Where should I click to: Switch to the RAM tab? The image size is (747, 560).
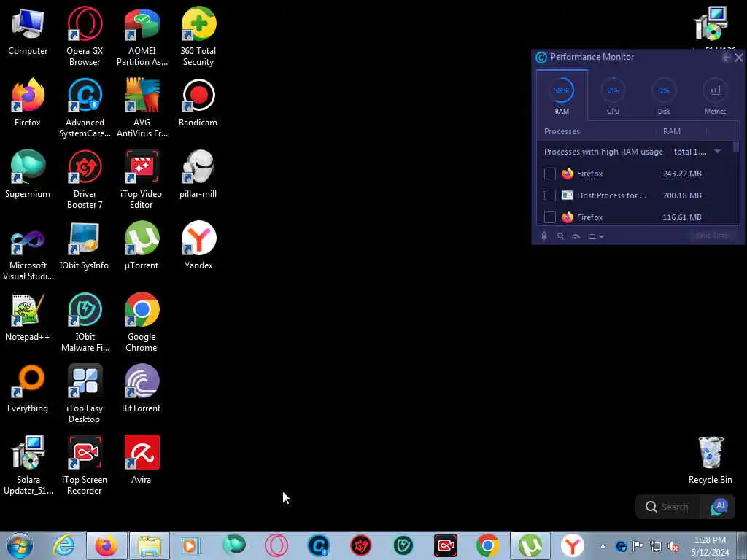pyautogui.click(x=562, y=96)
